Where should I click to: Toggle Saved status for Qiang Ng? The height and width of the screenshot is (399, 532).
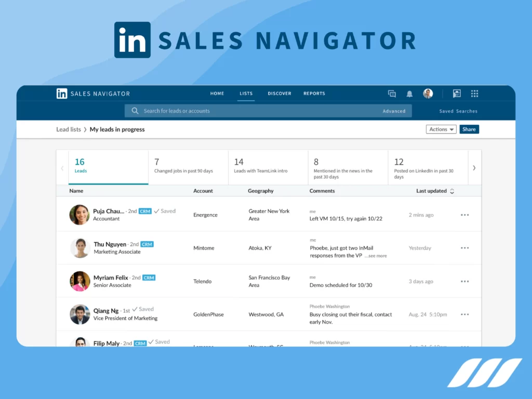pos(143,309)
